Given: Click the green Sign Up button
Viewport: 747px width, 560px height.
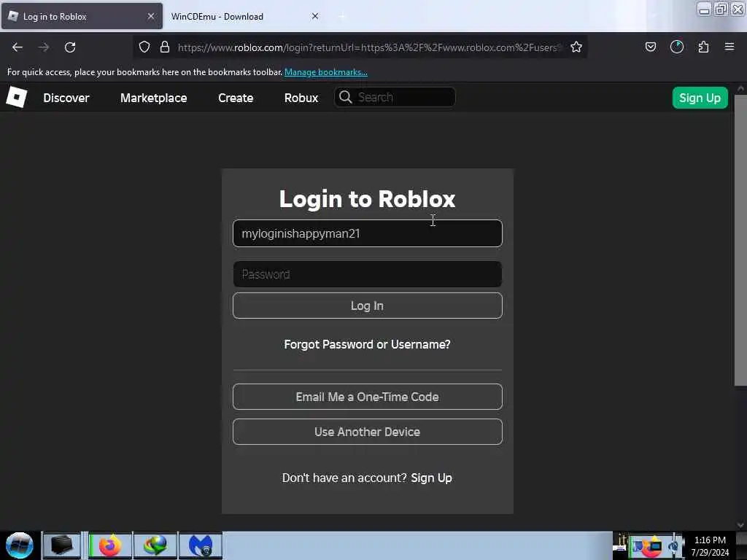Looking at the screenshot, I should click(700, 98).
